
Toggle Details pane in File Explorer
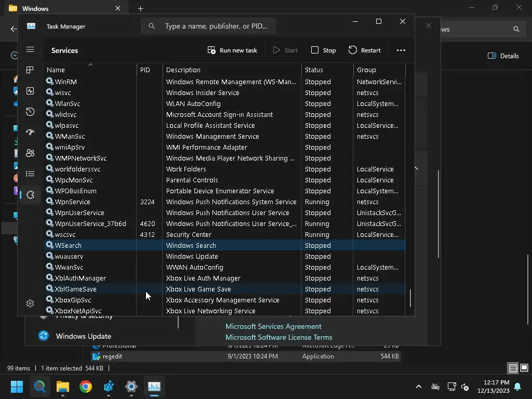coord(503,56)
